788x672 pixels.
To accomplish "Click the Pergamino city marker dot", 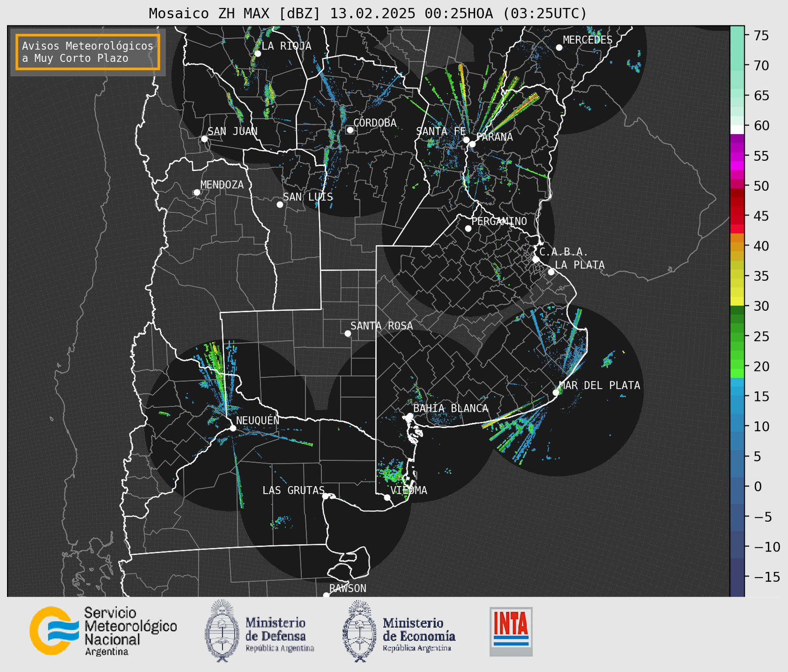I will click(x=468, y=229).
